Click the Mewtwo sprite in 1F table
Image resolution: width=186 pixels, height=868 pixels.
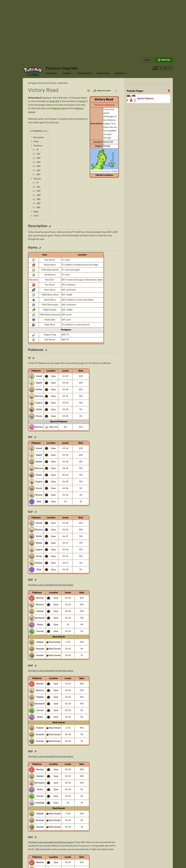pyautogui.click(x=31, y=427)
